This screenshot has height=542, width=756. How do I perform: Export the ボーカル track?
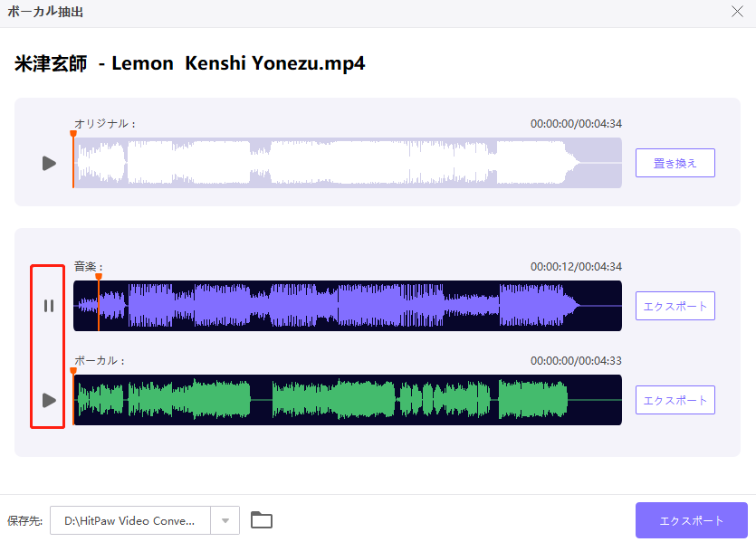[675, 400]
